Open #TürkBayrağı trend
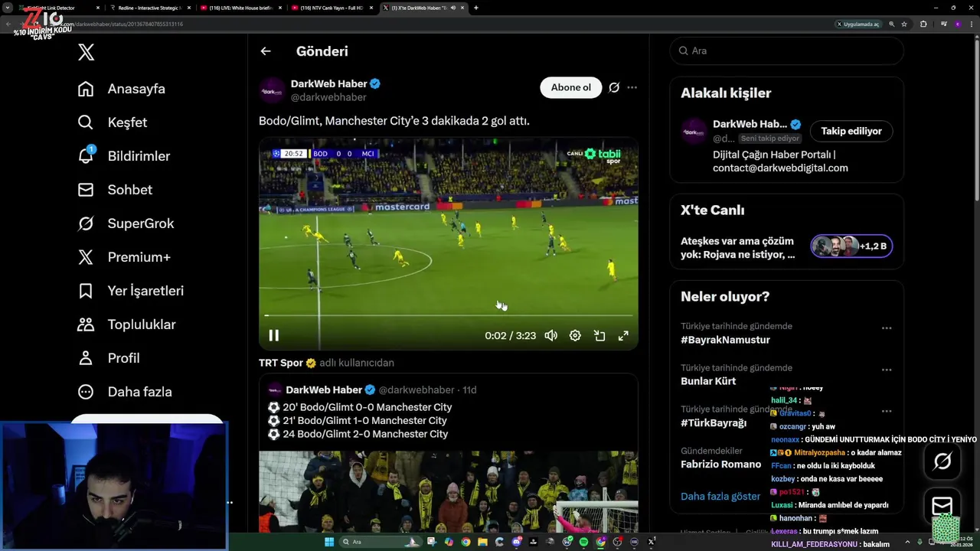980x551 pixels. click(714, 422)
